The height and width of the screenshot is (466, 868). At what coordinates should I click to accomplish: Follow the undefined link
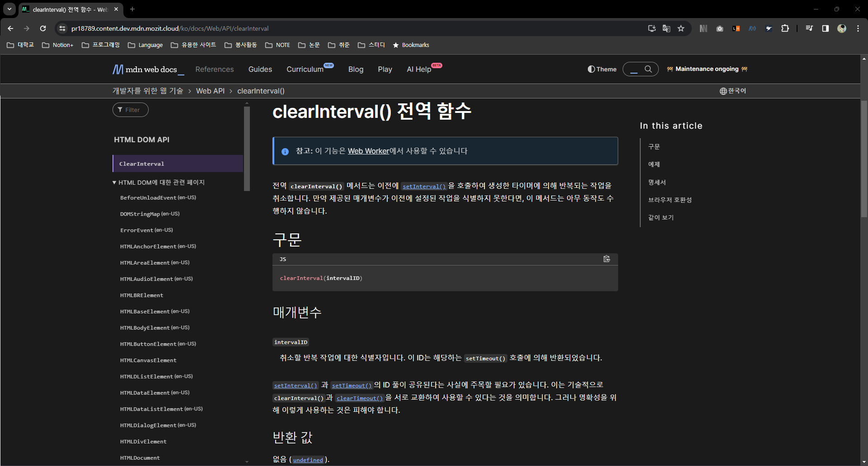(308, 460)
